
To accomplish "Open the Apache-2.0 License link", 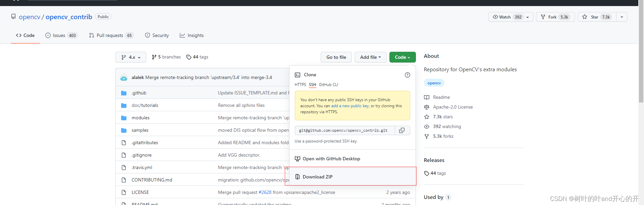I will (x=448, y=107).
